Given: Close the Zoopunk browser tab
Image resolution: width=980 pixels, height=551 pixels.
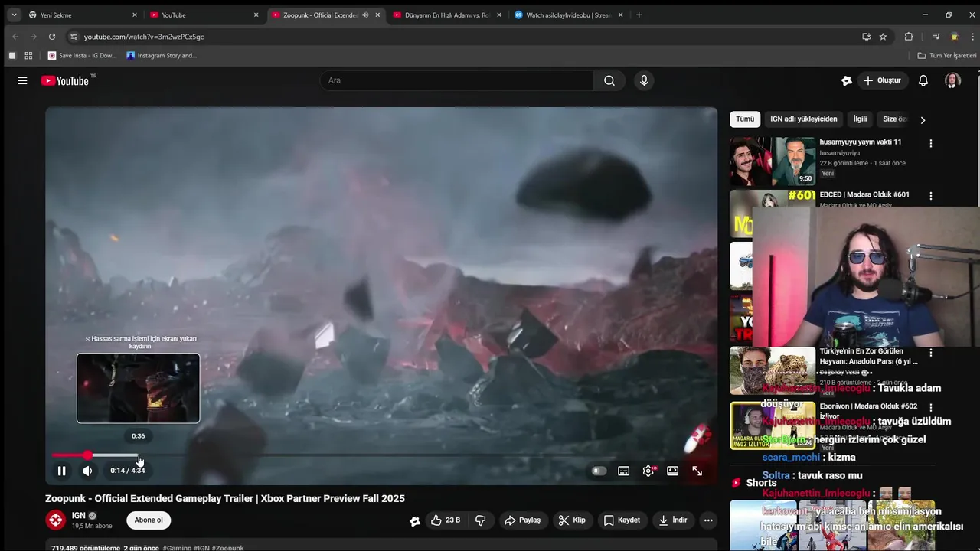Looking at the screenshot, I should point(377,15).
